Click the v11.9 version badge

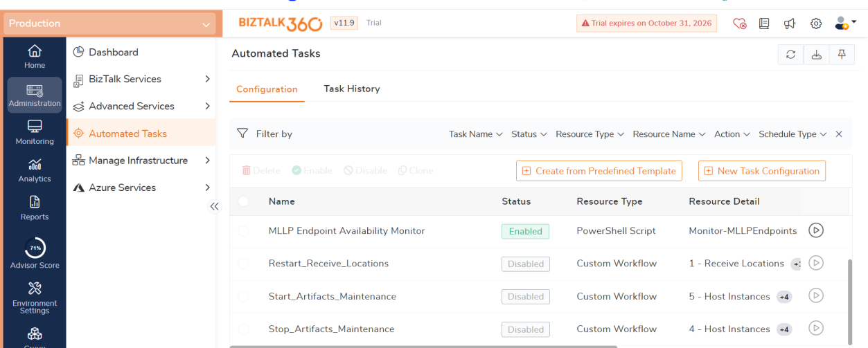pos(344,23)
